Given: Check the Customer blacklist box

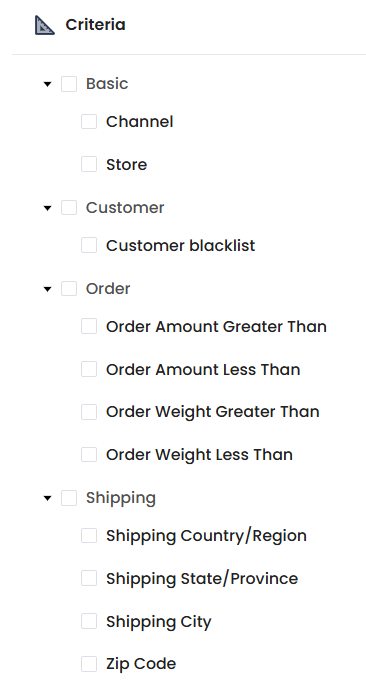Looking at the screenshot, I should point(89,246).
